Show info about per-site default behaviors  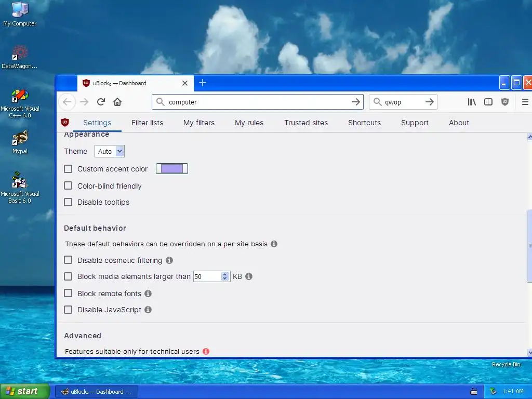click(274, 244)
